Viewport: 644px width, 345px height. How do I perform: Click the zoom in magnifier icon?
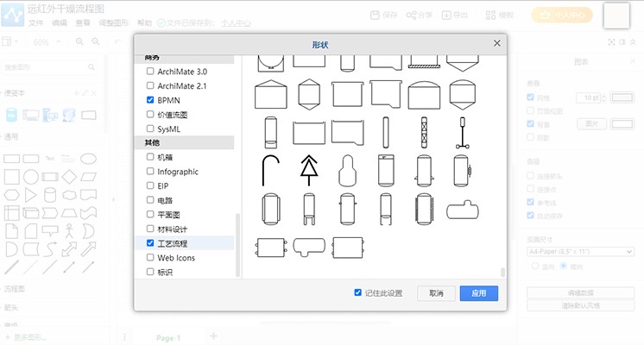pyautogui.click(x=79, y=41)
